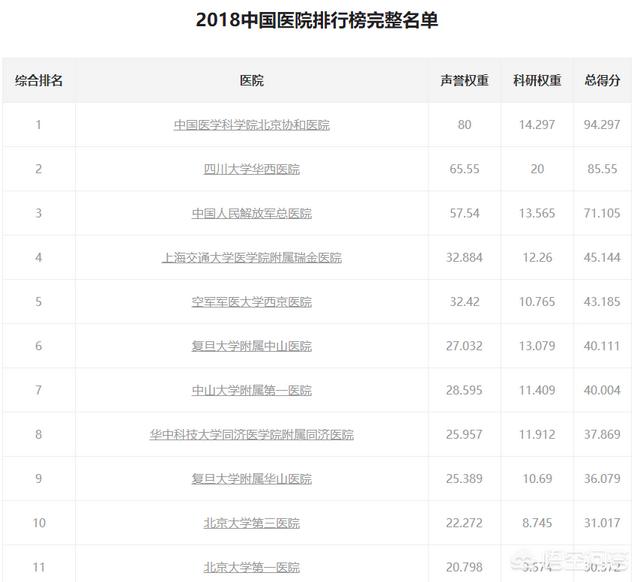Select research weight 11.912
This screenshot has width=640, height=582.
click(537, 435)
